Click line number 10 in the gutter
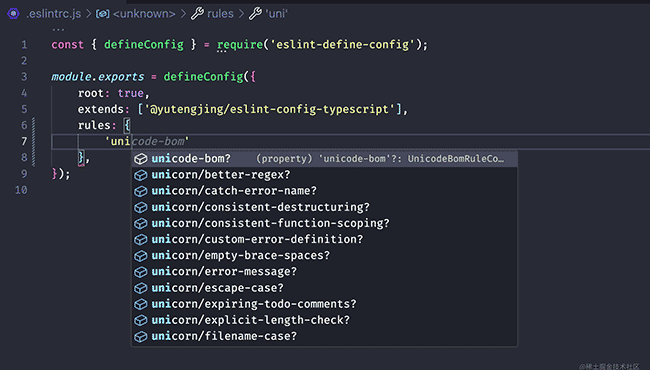 (x=21, y=190)
